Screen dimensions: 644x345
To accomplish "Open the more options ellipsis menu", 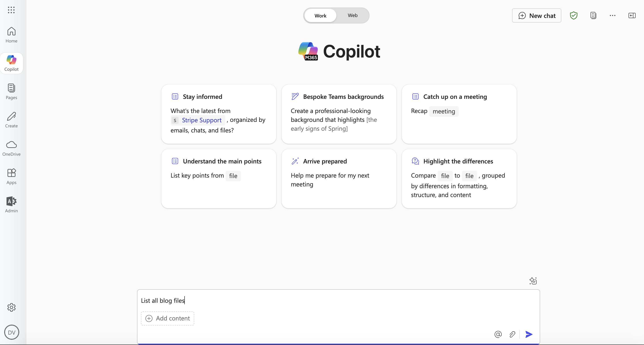I will tap(612, 15).
